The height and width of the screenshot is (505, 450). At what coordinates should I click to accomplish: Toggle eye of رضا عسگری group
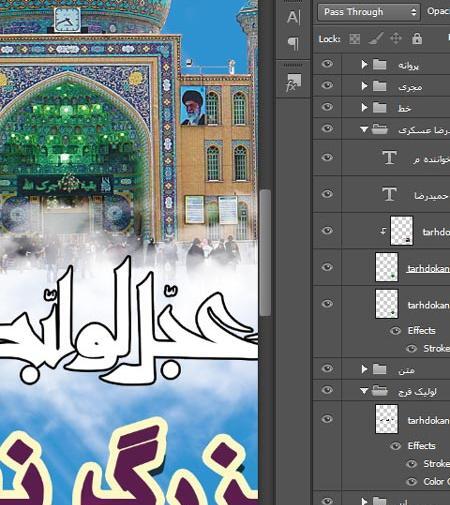tap(327, 128)
